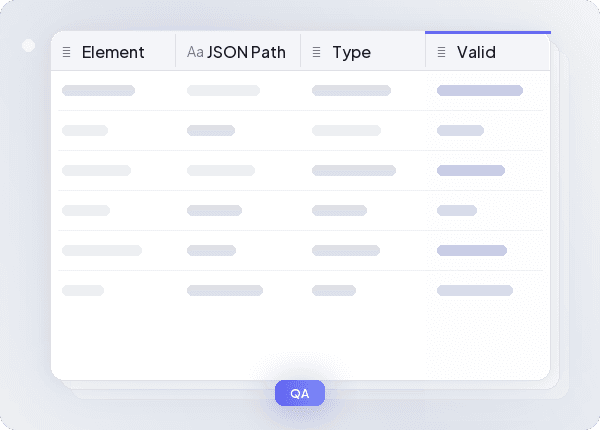600x430 pixels.
Task: Click the third row Type cell
Action: (354, 171)
